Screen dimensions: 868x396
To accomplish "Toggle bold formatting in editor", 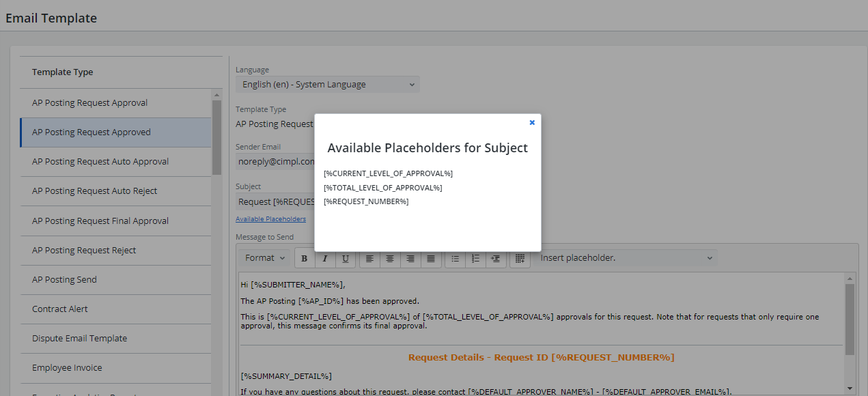I will [305, 258].
